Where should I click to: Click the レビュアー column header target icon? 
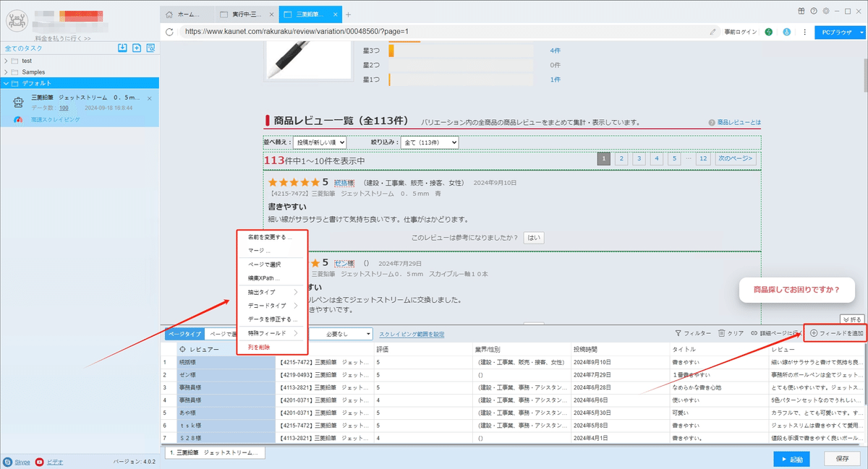(x=182, y=349)
